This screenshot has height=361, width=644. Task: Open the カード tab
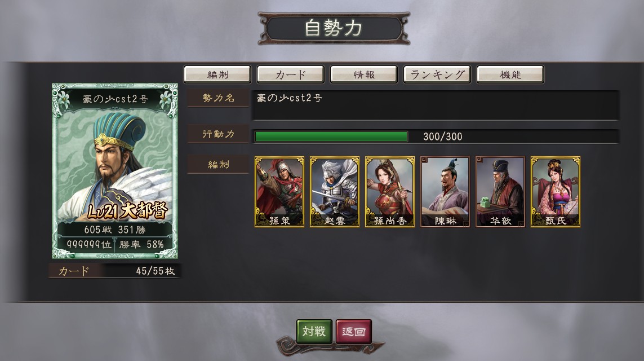click(290, 74)
